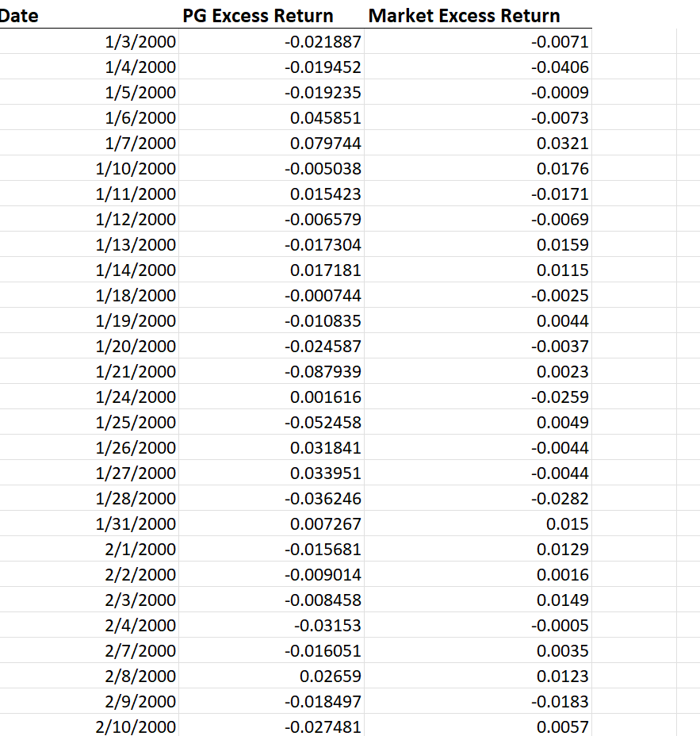Screen dimensions: 700x736
Task: Select the date cell 1/7/2000
Action: pos(141,143)
